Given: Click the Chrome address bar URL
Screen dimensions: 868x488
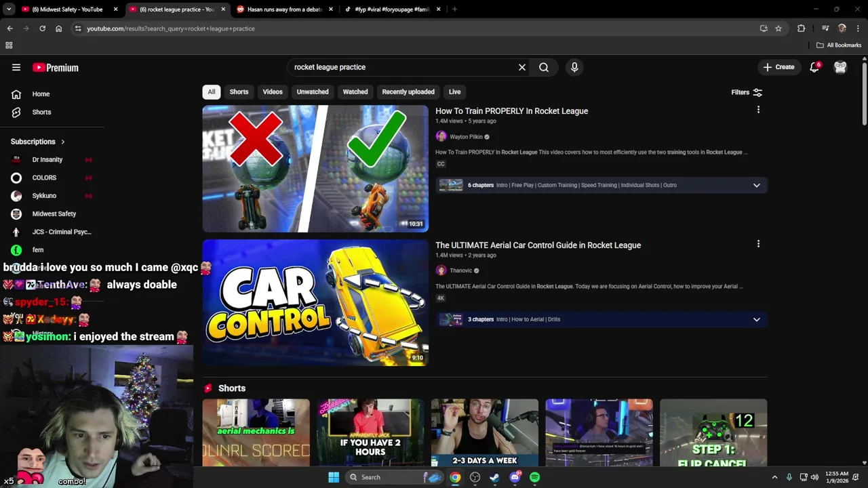Looking at the screenshot, I should point(171,28).
